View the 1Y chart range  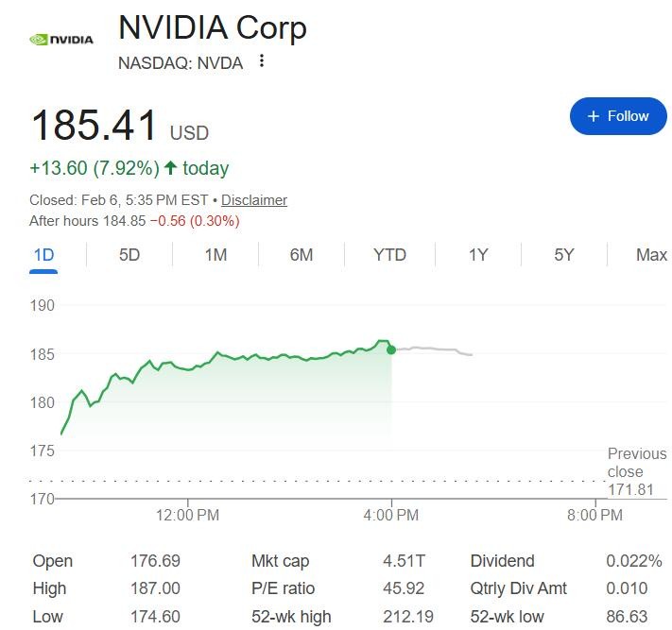pos(478,255)
